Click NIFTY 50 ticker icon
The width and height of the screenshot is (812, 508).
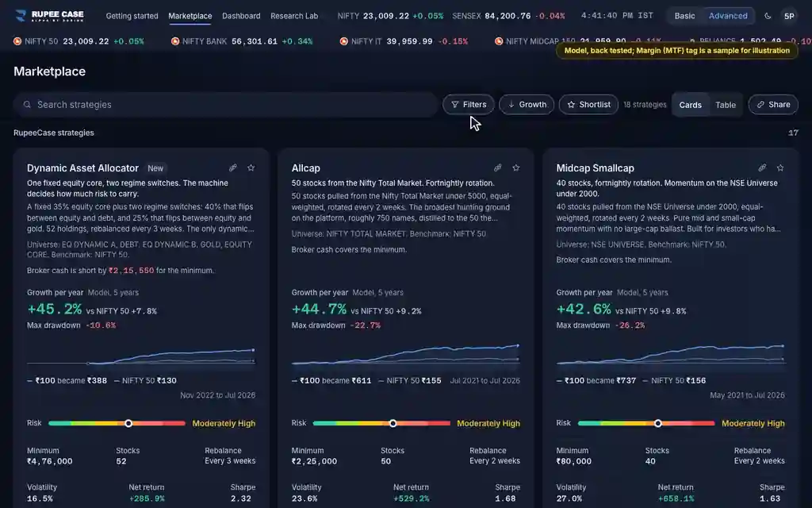(x=17, y=41)
